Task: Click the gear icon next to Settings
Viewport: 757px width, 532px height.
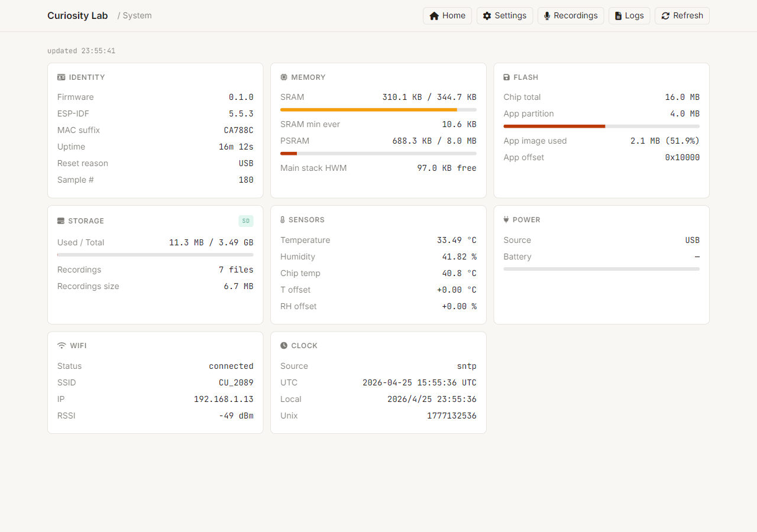Action: point(487,16)
